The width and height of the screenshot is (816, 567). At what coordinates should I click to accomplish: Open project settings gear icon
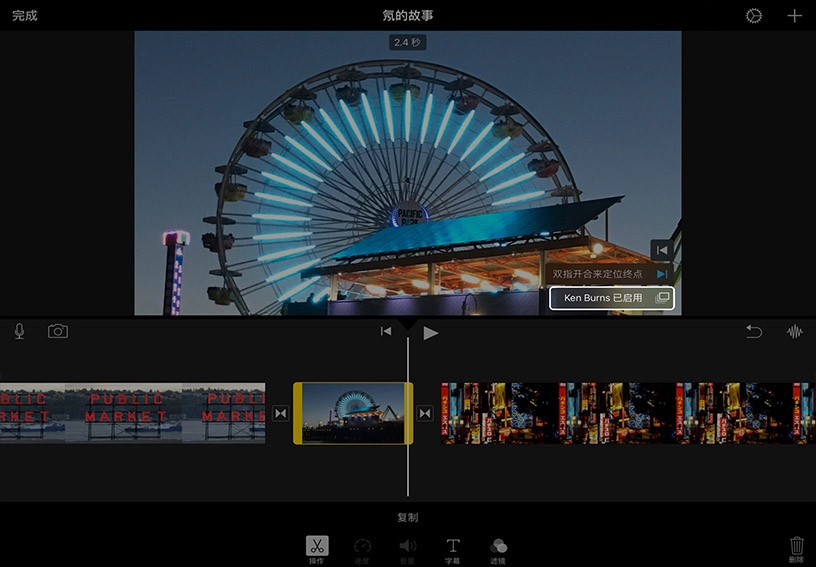754,16
